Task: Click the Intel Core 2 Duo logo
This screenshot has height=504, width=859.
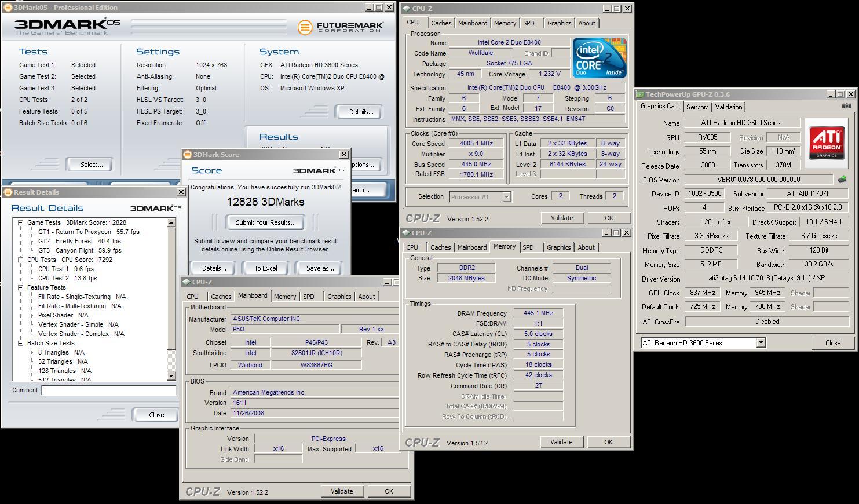Action: point(600,58)
